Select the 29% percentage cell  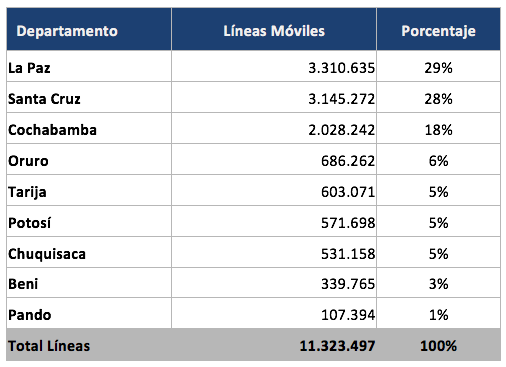[438, 68]
